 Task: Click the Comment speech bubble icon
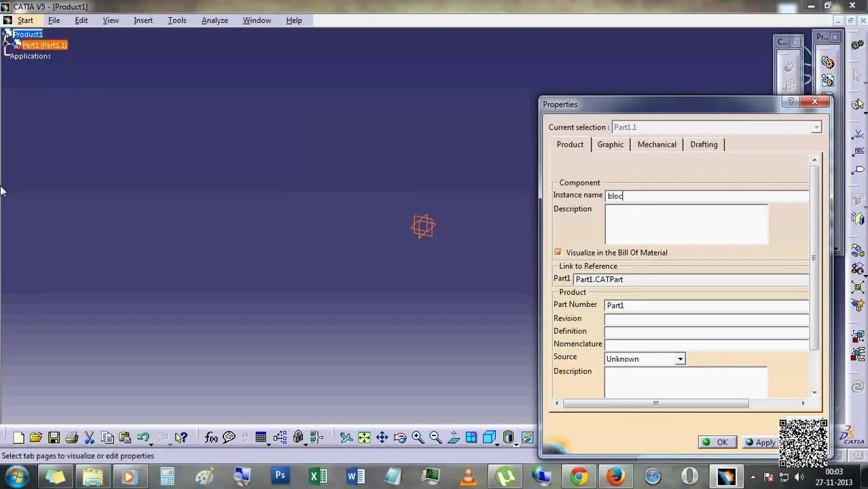click(229, 438)
